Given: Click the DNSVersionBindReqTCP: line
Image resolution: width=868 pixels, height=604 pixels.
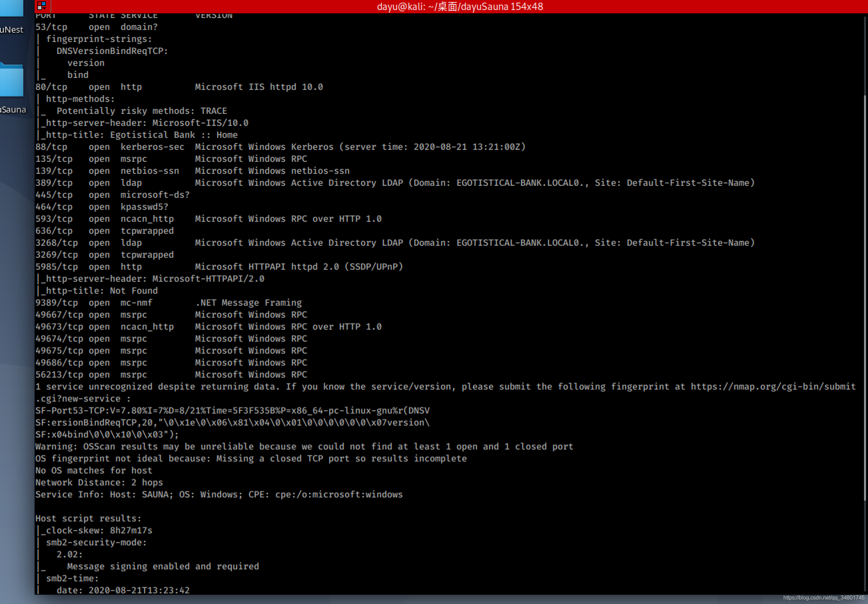Looking at the screenshot, I should 112,51.
